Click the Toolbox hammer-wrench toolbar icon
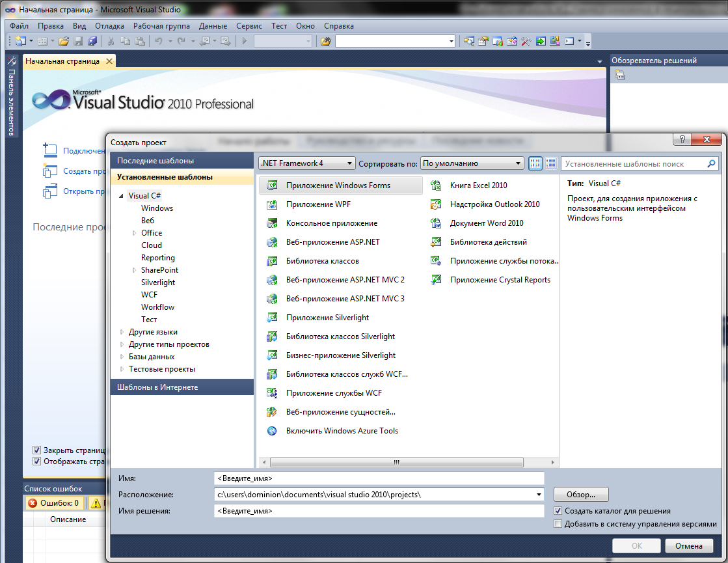 pos(526,42)
